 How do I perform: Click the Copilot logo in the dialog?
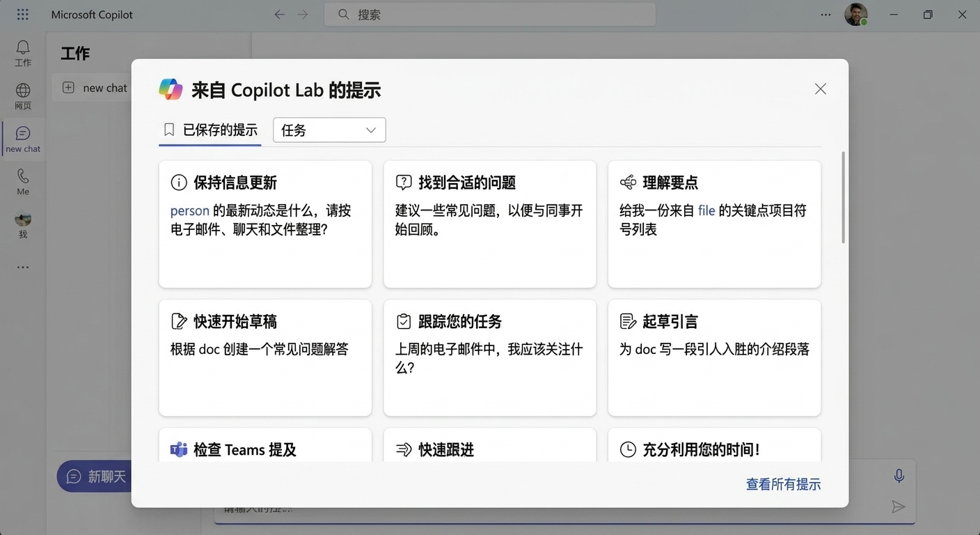coord(171,89)
